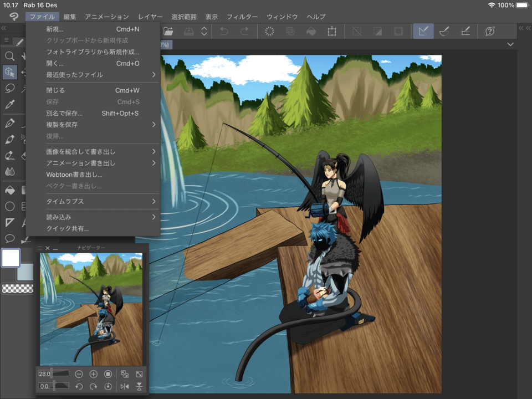
Task: Click the Redo arrow in the command bar
Action: pyautogui.click(x=244, y=32)
